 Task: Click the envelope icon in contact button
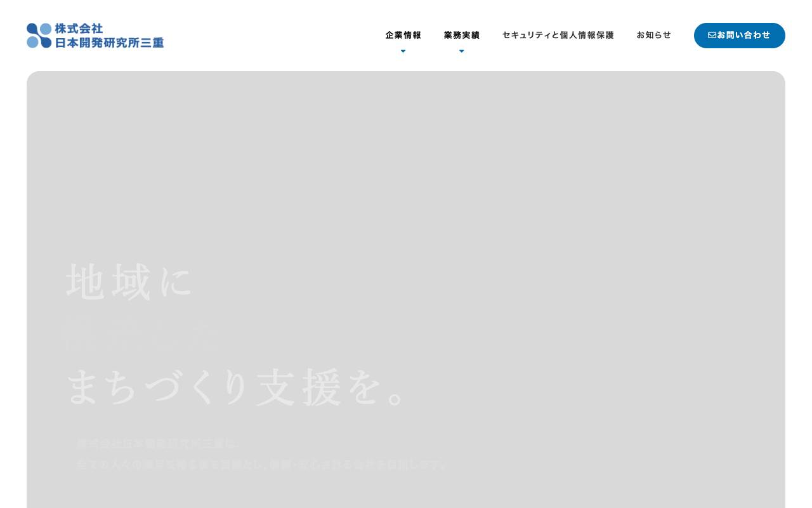[x=712, y=36]
